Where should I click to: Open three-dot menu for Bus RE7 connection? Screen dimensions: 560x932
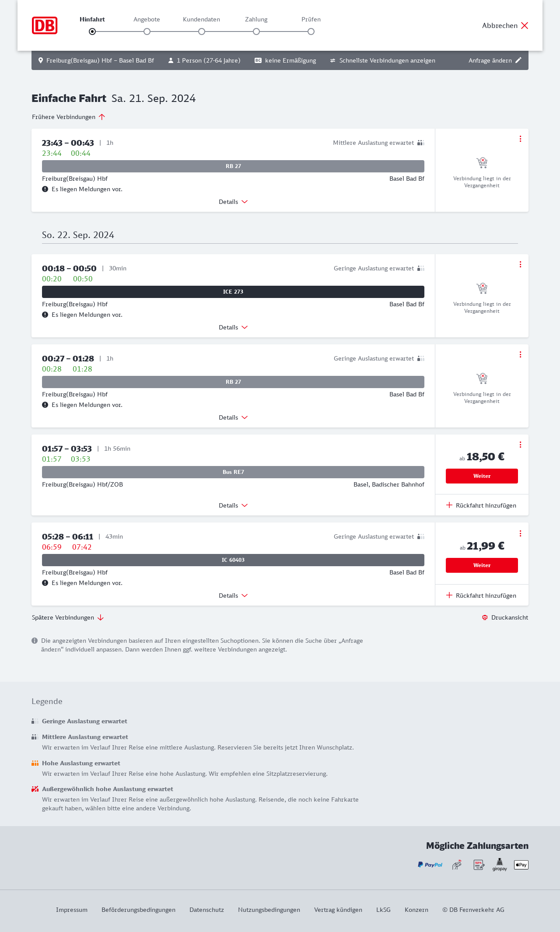(x=520, y=445)
